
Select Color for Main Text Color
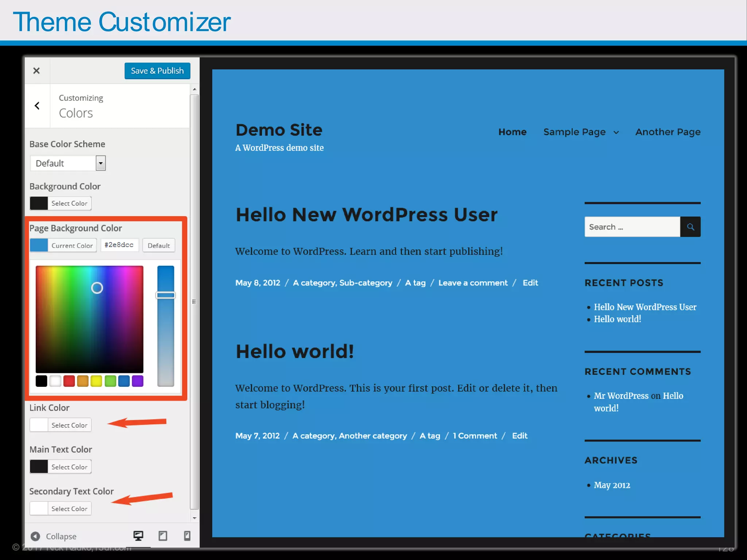coord(61,467)
